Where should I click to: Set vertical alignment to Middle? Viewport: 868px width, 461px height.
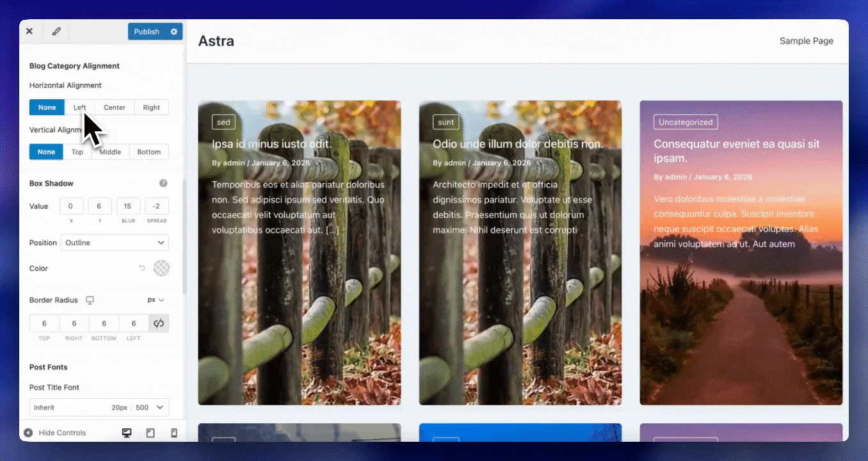(x=110, y=152)
